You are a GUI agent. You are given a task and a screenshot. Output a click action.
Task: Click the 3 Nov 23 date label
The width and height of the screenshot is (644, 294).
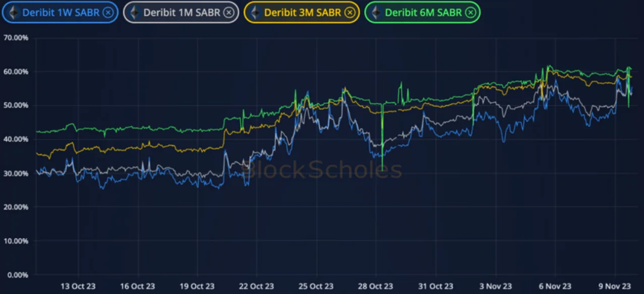(495, 286)
